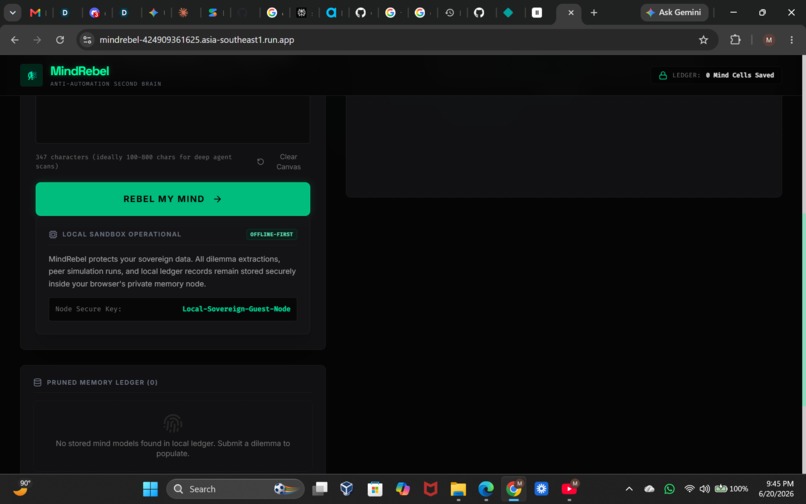806x504 pixels.
Task: Click the fingerprint icon in empty ledger
Action: (x=173, y=423)
